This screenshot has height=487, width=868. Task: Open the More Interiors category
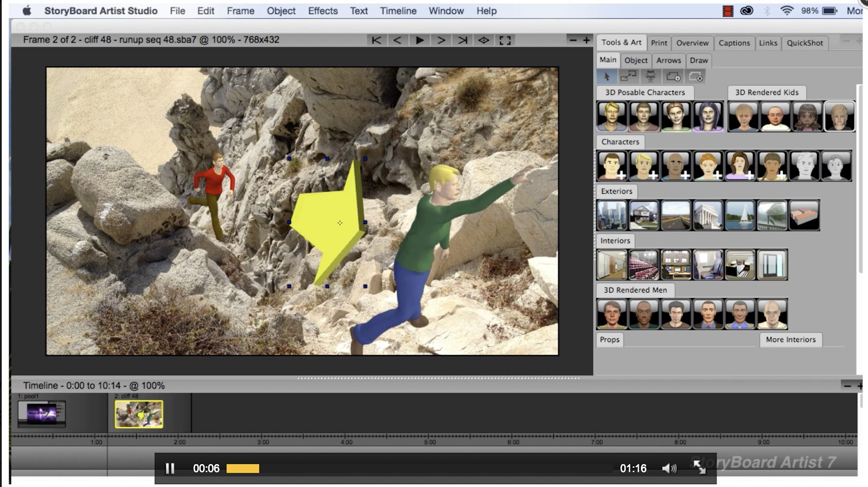click(790, 339)
